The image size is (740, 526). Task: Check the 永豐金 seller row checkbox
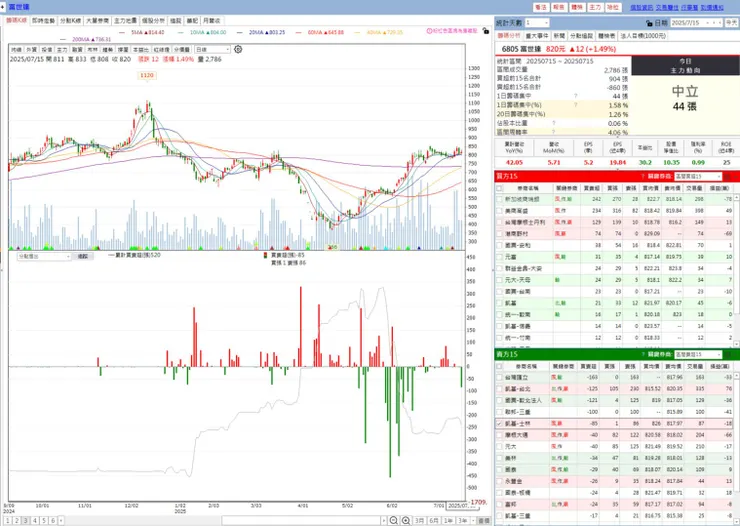pos(499,481)
